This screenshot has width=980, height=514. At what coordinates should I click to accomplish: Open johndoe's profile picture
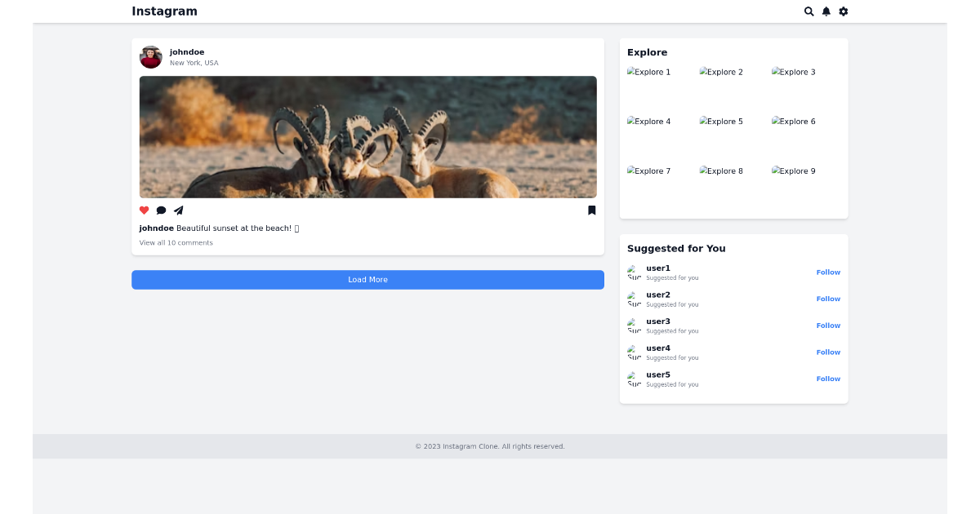tap(150, 56)
